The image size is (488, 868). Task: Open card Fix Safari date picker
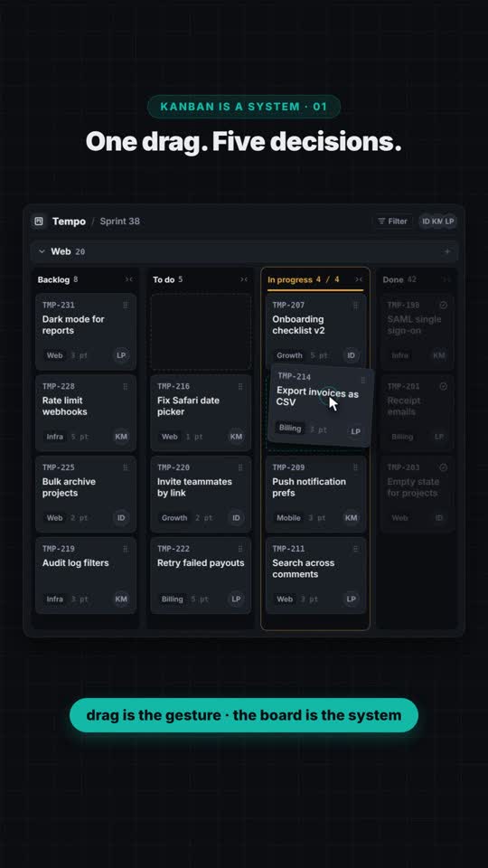point(201,413)
